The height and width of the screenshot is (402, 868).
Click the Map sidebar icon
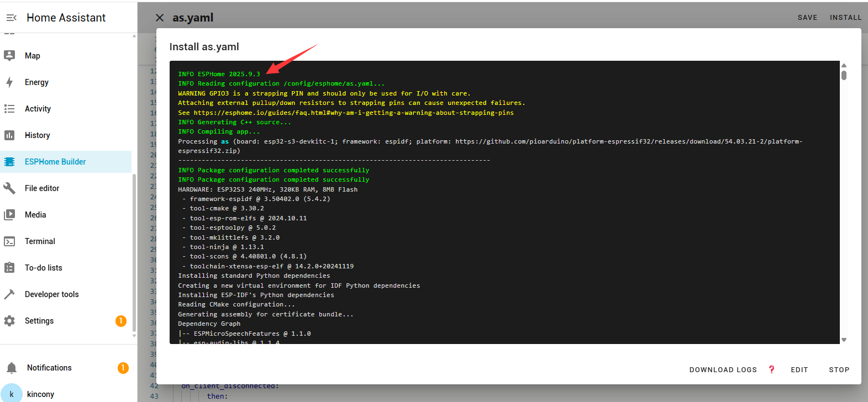[9, 55]
